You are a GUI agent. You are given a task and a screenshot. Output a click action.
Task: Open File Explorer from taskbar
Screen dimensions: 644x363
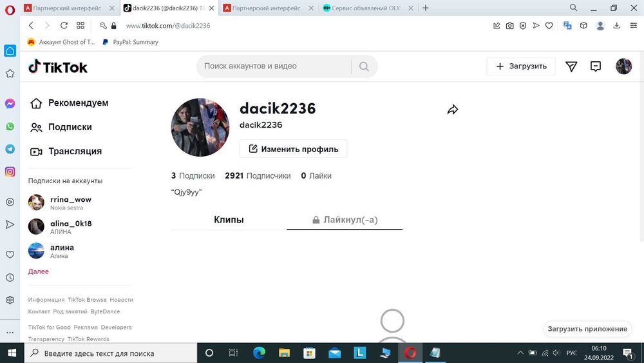pyautogui.click(x=284, y=353)
